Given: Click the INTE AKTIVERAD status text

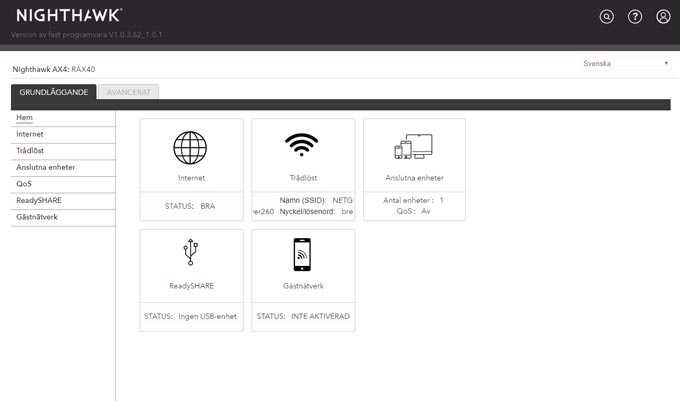Looking at the screenshot, I should point(320,316).
